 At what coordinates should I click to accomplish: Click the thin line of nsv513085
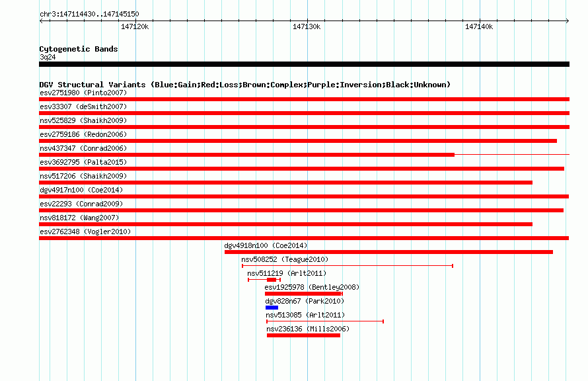325,321
